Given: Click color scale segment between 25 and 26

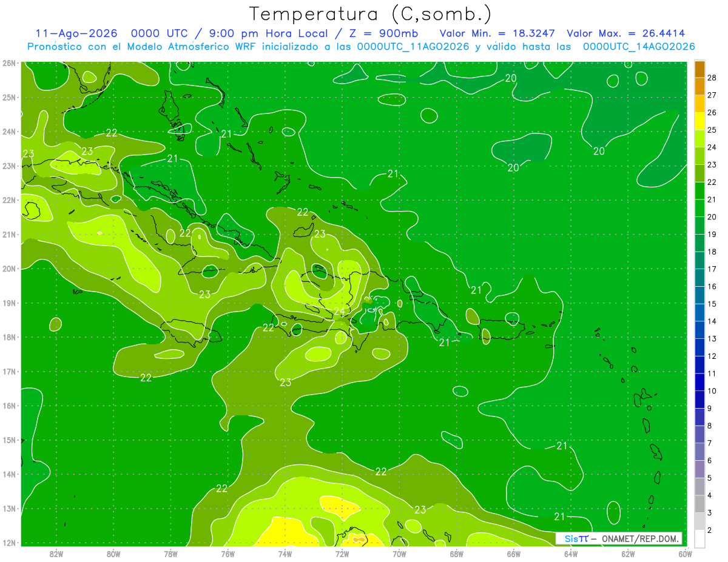Looking at the screenshot, I should 699,121.
